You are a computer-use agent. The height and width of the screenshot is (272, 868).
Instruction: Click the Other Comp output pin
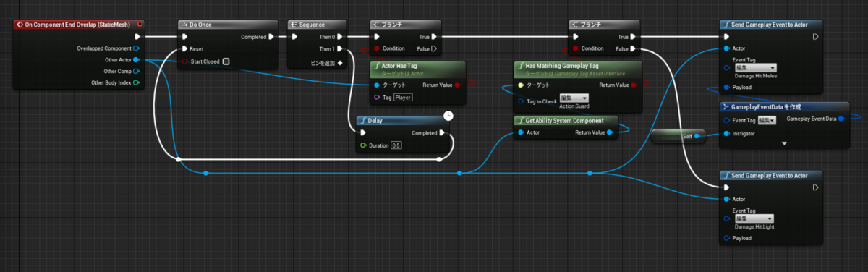click(136, 72)
